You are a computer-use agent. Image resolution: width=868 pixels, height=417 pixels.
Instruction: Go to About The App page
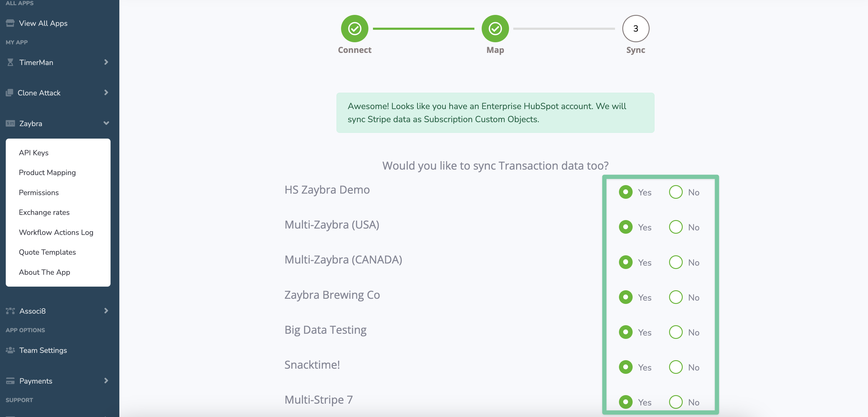(44, 272)
